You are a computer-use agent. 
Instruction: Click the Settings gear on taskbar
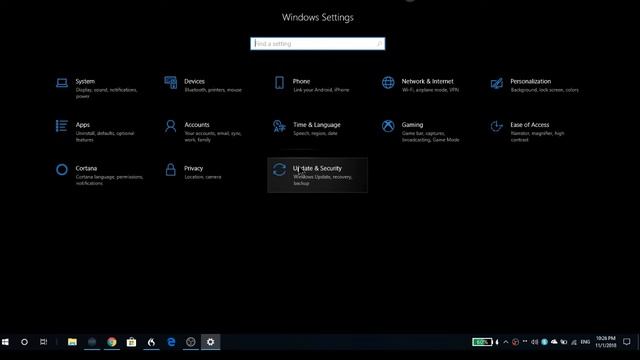pos(211,342)
